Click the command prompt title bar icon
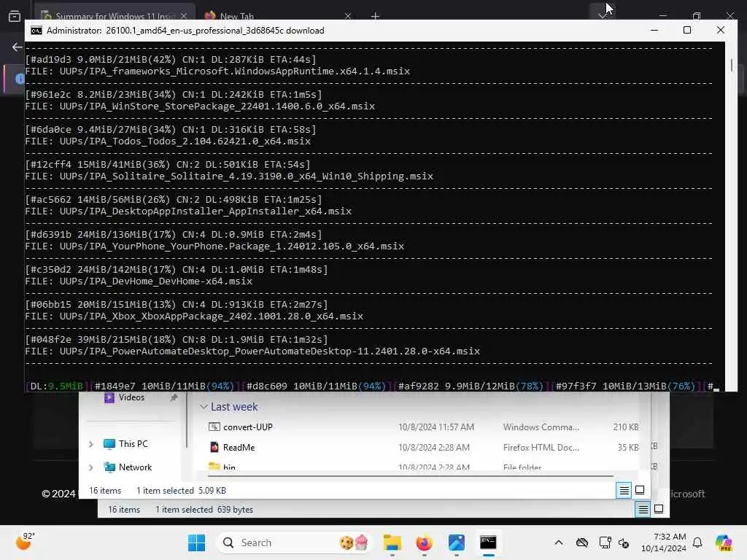 click(36, 31)
